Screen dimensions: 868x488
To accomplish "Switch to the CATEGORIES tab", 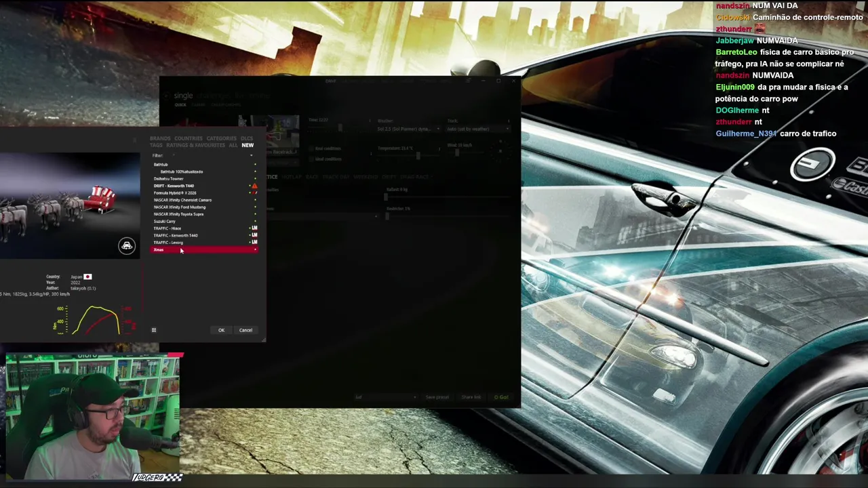I will point(221,138).
